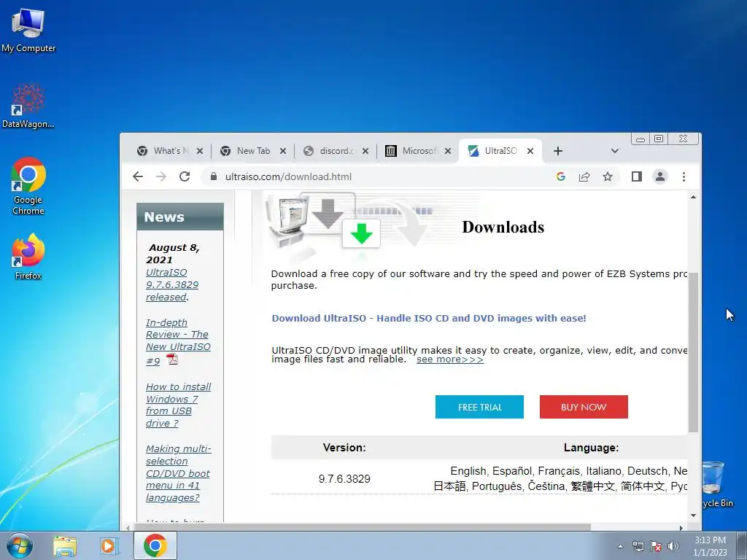
Task: Open Chrome's side panel icon
Action: tap(636, 176)
